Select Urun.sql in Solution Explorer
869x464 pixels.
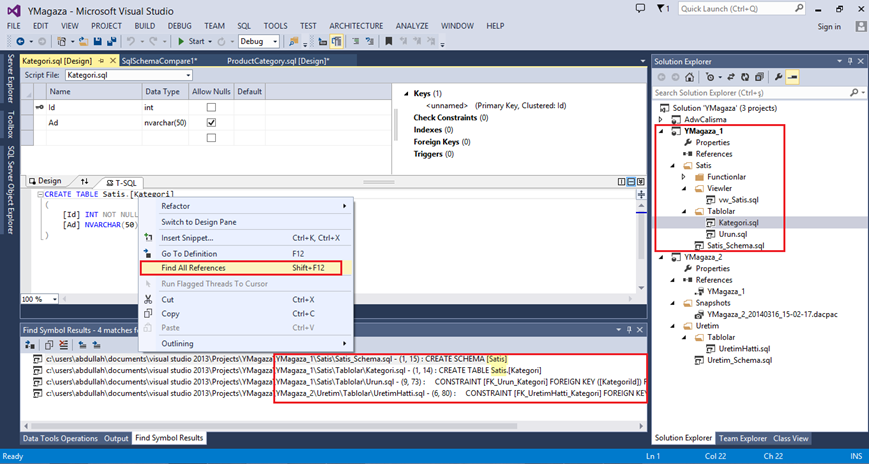(734, 234)
